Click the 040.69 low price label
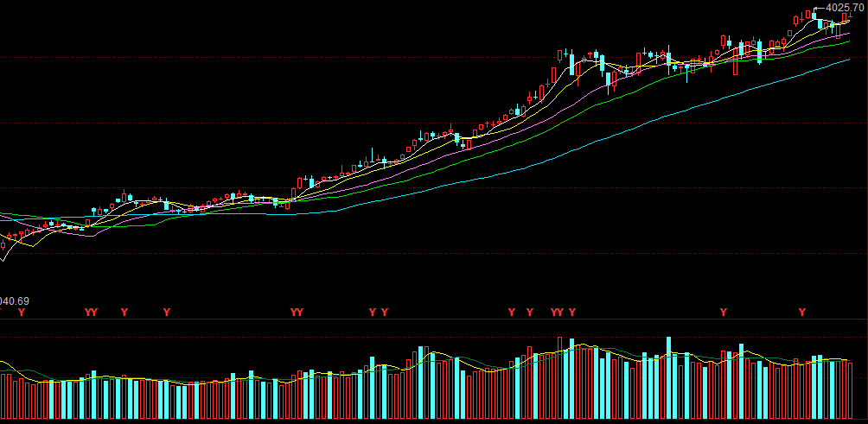Image resolution: width=868 pixels, height=424 pixels. 15,301
